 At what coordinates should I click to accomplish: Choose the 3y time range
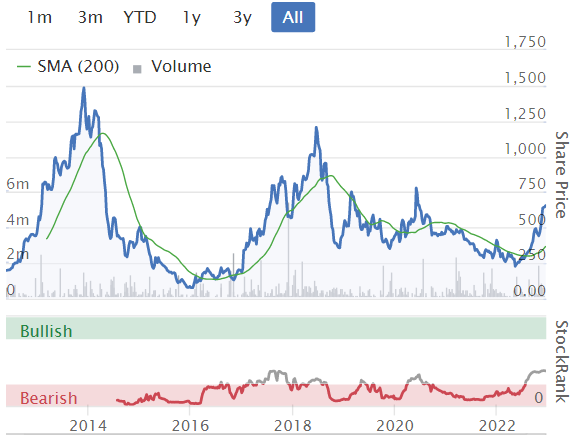242,17
